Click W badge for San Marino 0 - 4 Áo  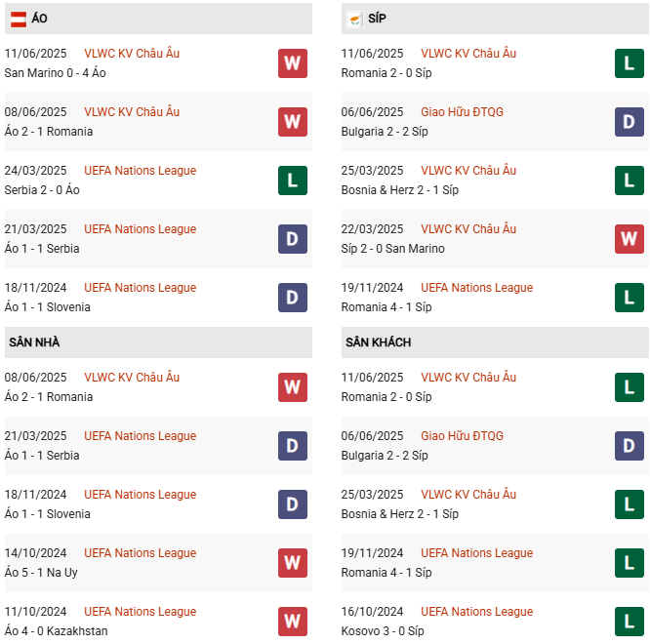pyautogui.click(x=292, y=63)
